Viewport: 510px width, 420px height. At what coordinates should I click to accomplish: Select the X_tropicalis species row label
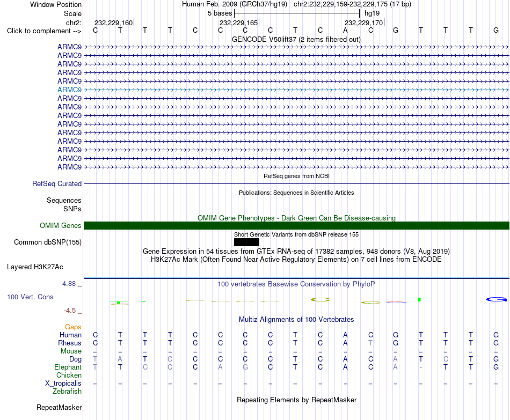click(x=63, y=384)
